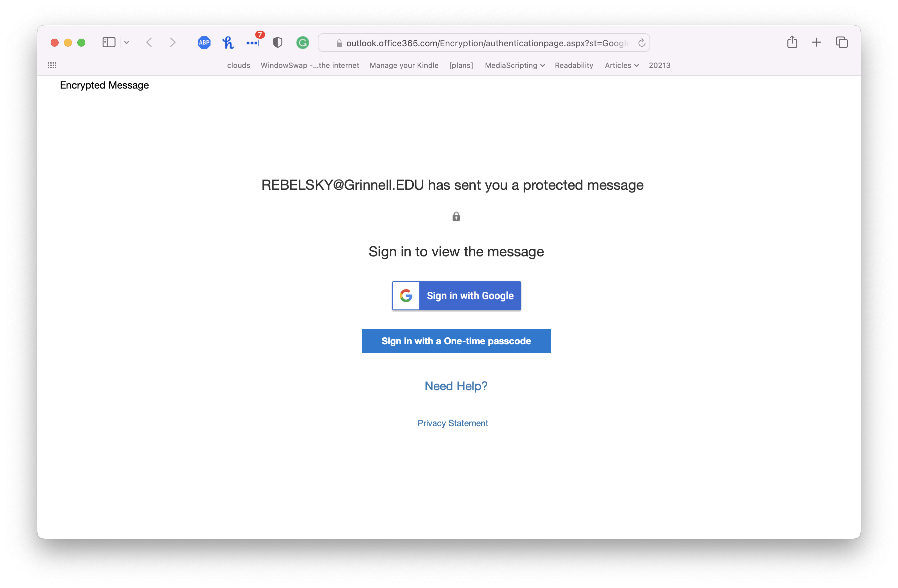
Task: Click Sign in with a One-time passcode
Action: point(456,341)
